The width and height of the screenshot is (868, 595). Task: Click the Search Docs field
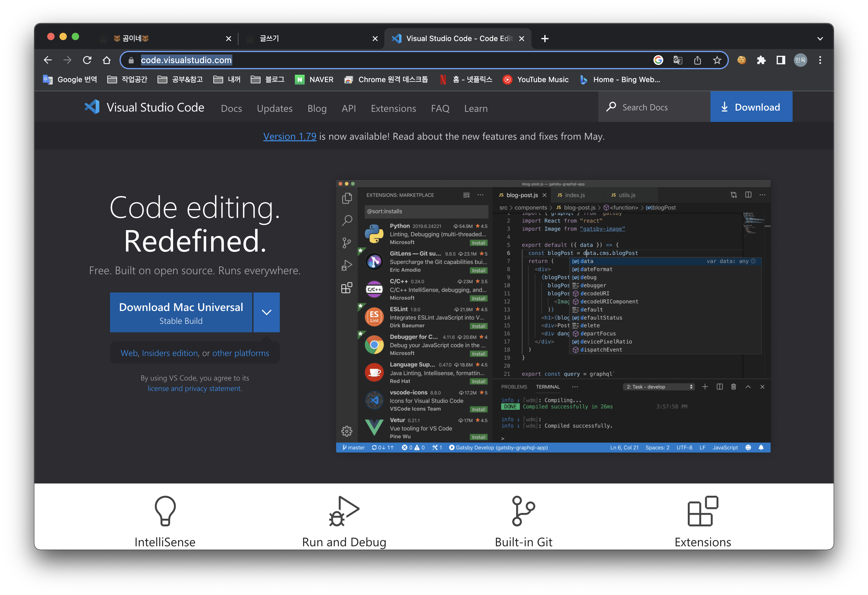[x=654, y=108]
